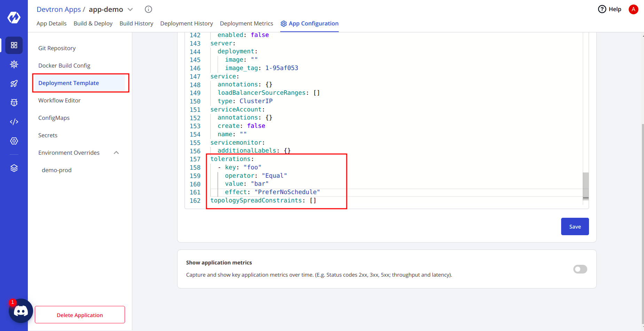This screenshot has width=644, height=331.
Task: Click line number 162 in gutter
Action: (x=195, y=201)
